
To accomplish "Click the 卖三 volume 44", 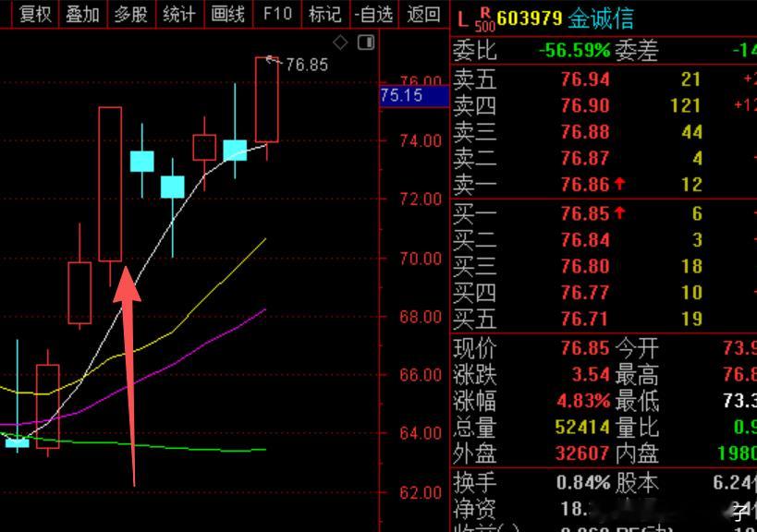I will [x=691, y=132].
